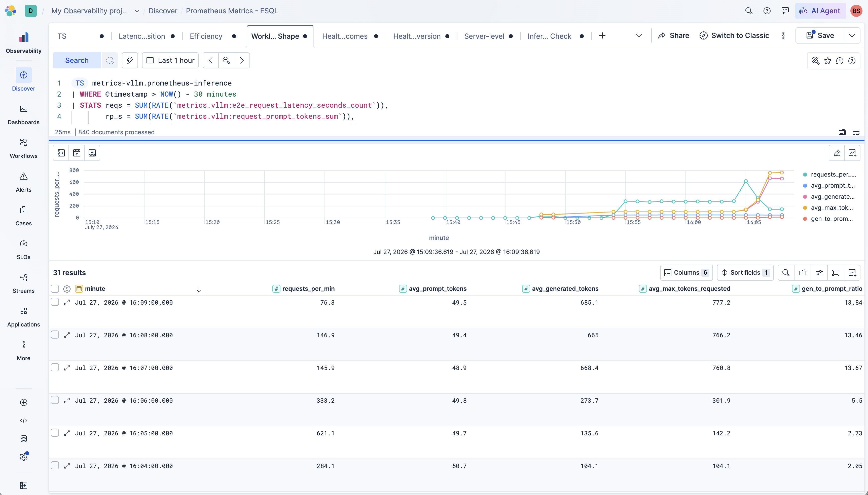Click Switch to Classic

coord(734,36)
